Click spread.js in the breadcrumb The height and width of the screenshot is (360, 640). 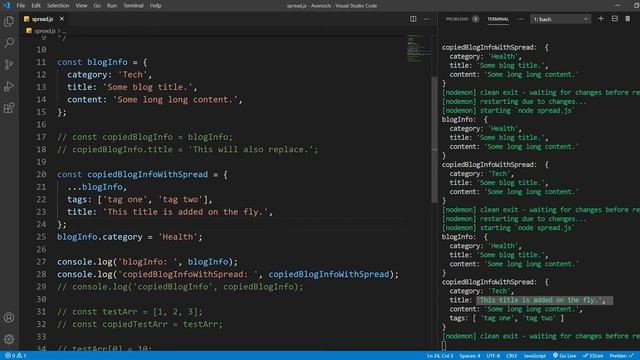coord(44,31)
